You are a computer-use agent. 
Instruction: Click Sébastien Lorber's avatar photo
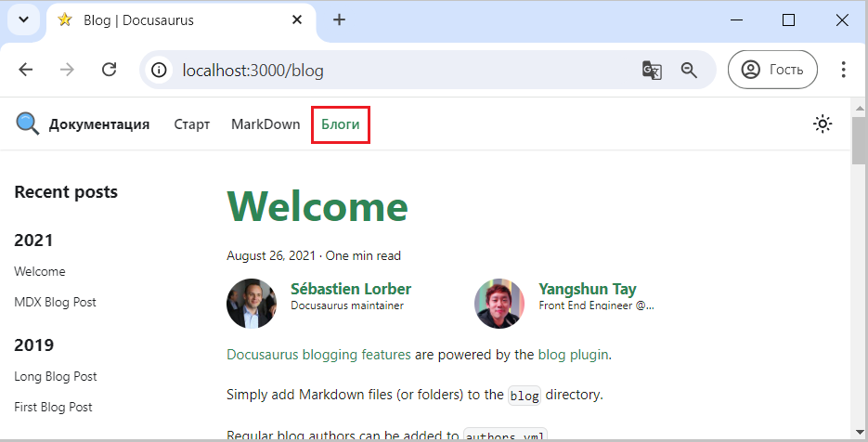252,304
